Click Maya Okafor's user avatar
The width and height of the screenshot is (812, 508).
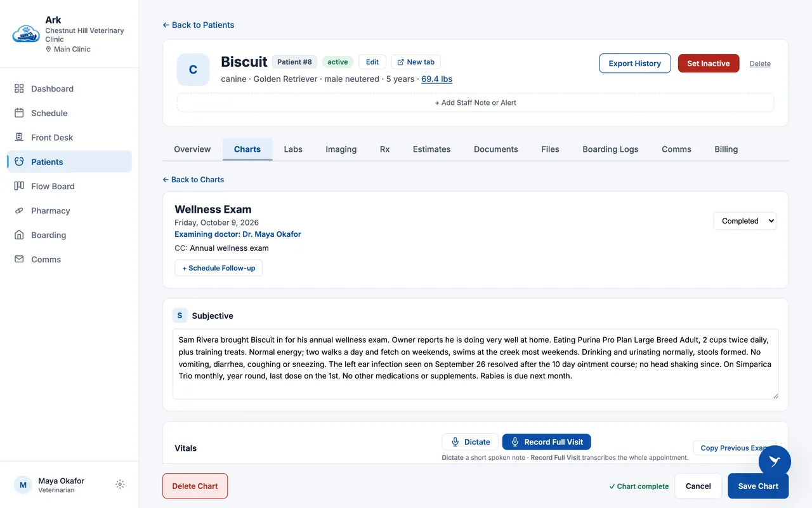coord(23,485)
